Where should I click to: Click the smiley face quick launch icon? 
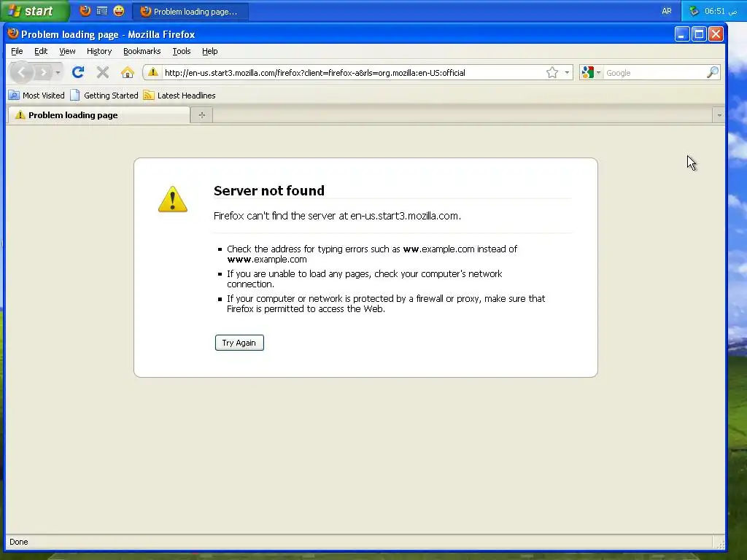click(x=119, y=10)
